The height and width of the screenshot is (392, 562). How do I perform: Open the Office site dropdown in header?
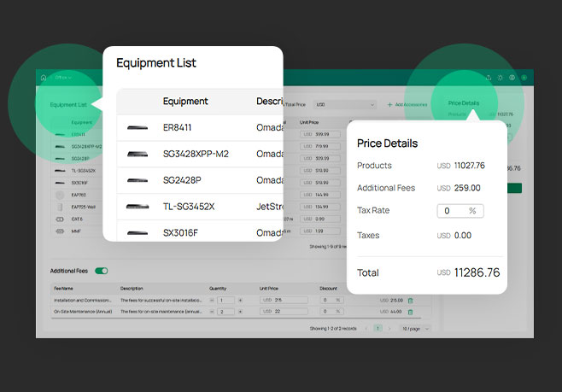click(63, 78)
